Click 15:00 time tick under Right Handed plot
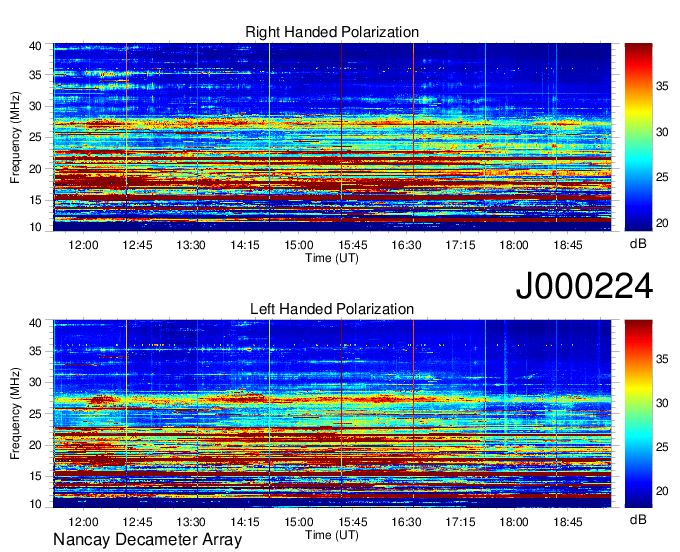The height and width of the screenshot is (552, 680). pyautogui.click(x=299, y=245)
